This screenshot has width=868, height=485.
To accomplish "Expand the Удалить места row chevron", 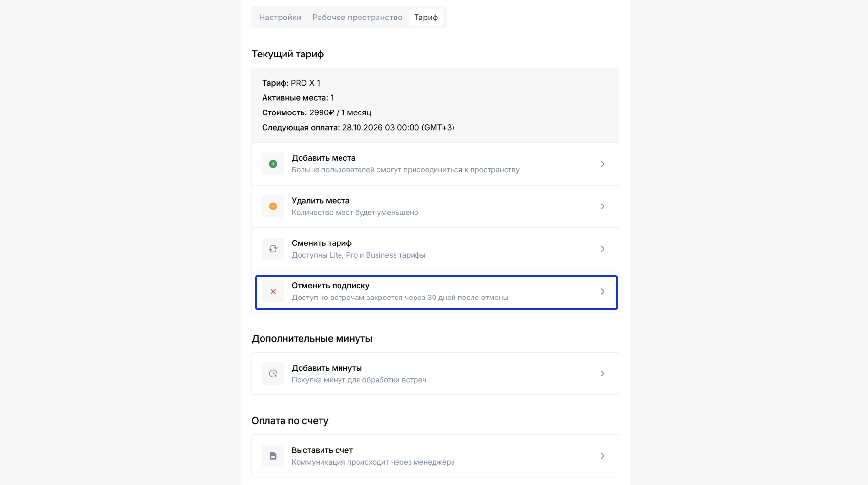I will tap(603, 206).
